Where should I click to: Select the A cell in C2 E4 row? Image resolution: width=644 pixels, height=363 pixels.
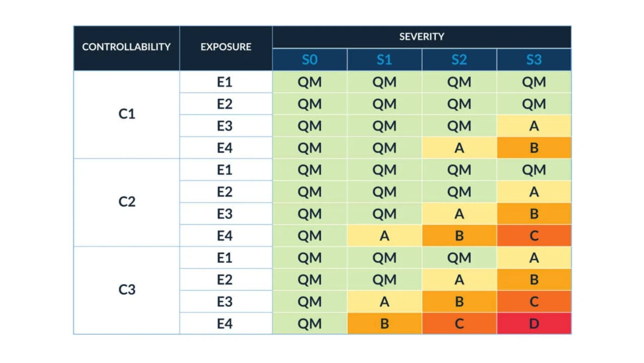pyautogui.click(x=384, y=235)
